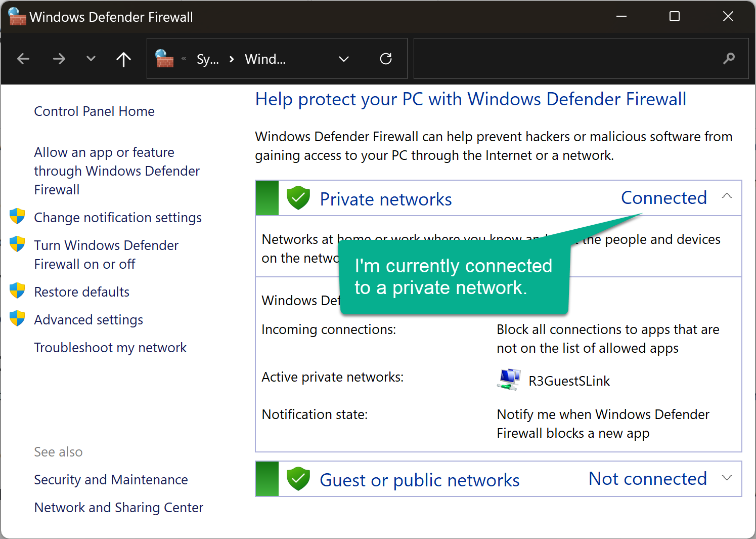Screen dimensions: 756x539
Task: Focus the Control Panel search field
Action: 581,59
